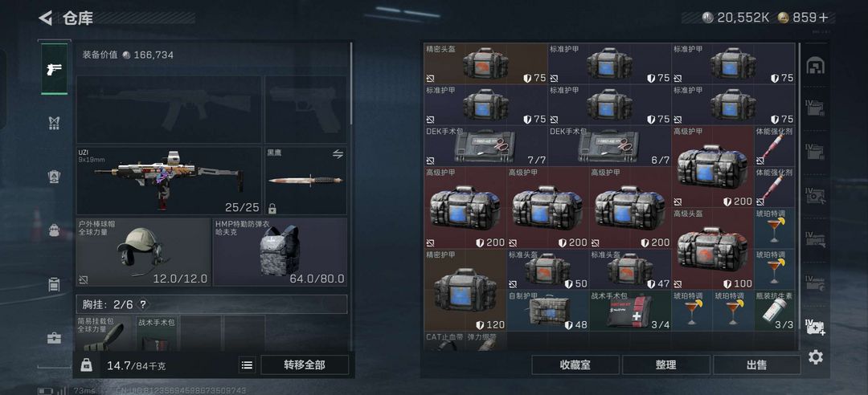868x395 pixels.
Task: Open the list view icon beside 转移全部
Action: tap(247, 365)
